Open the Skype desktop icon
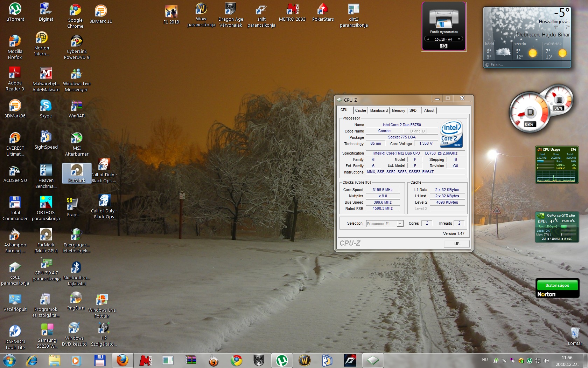The width and height of the screenshot is (588, 368). (45, 109)
